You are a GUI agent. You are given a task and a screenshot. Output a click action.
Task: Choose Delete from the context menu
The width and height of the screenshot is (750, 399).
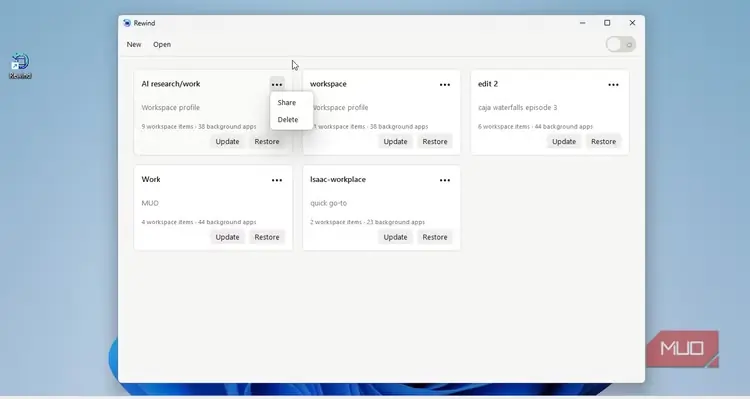click(x=287, y=120)
